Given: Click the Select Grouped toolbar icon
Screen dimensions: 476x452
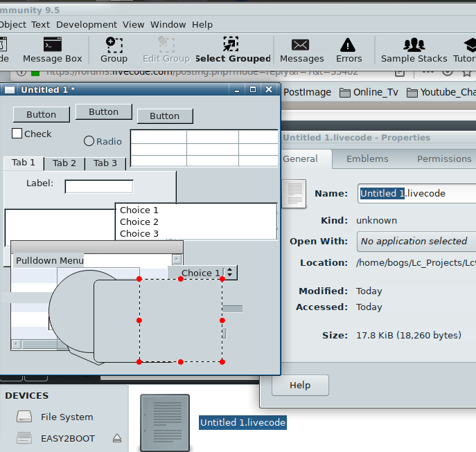Looking at the screenshot, I should pos(231,45).
